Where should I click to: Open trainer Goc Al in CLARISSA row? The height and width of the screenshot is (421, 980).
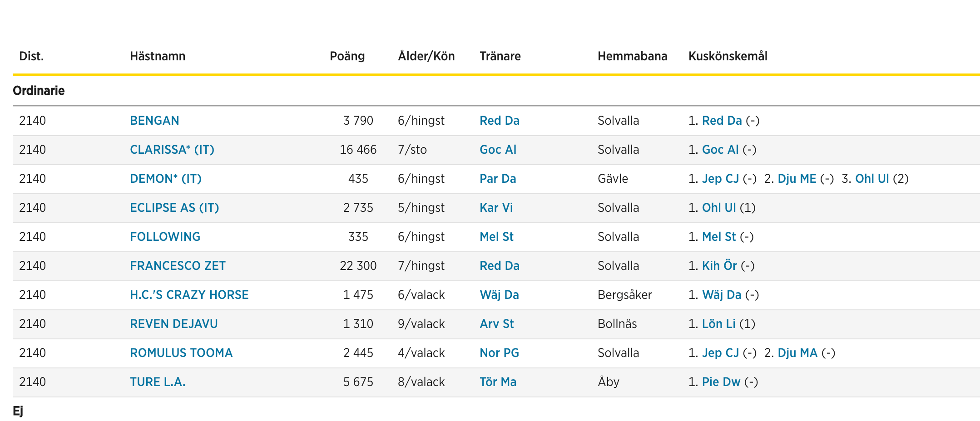498,150
